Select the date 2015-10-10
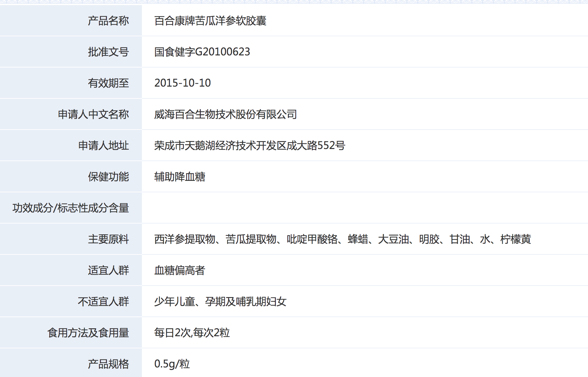The height and width of the screenshot is (377, 588). point(183,83)
